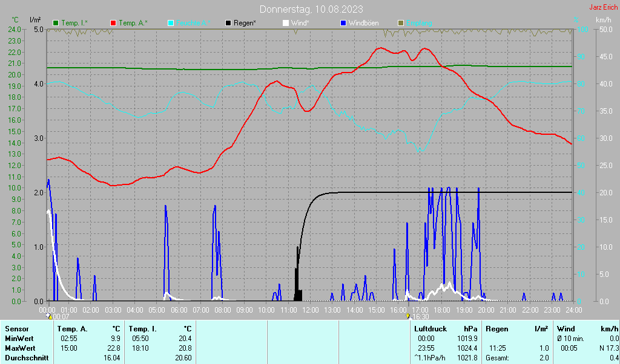Select the 'Windböen' legend label
The width and height of the screenshot is (620, 364).
point(363,24)
